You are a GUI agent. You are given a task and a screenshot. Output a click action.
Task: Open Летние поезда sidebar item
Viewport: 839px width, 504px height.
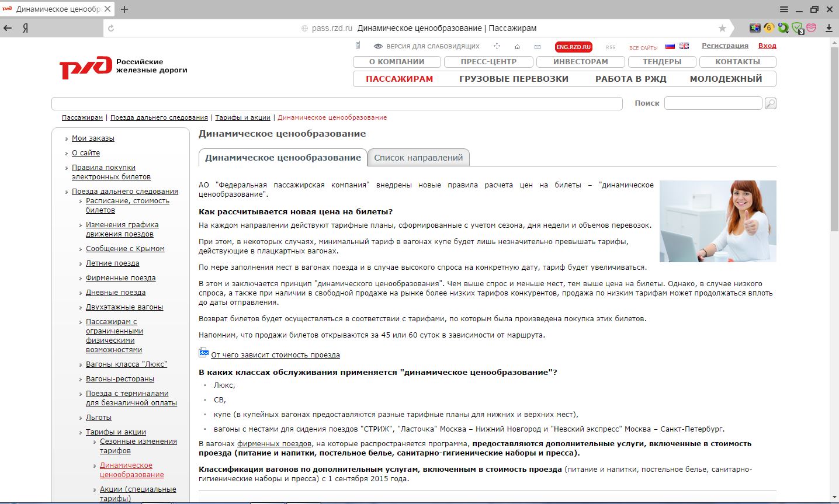click(112, 263)
